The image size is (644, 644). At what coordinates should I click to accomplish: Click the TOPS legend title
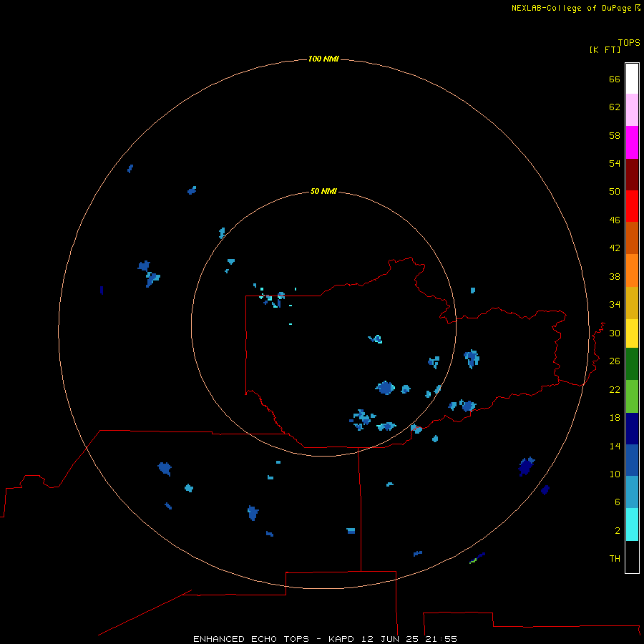point(629,42)
